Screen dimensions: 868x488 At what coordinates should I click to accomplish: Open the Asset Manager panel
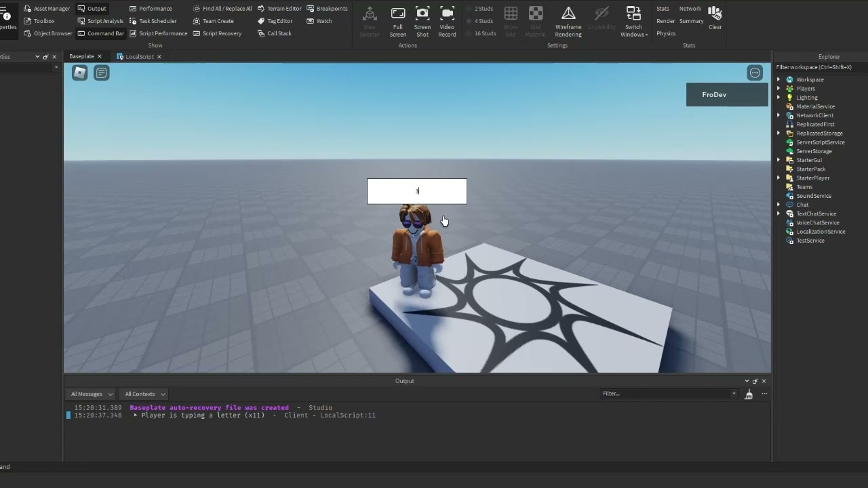click(47, 9)
